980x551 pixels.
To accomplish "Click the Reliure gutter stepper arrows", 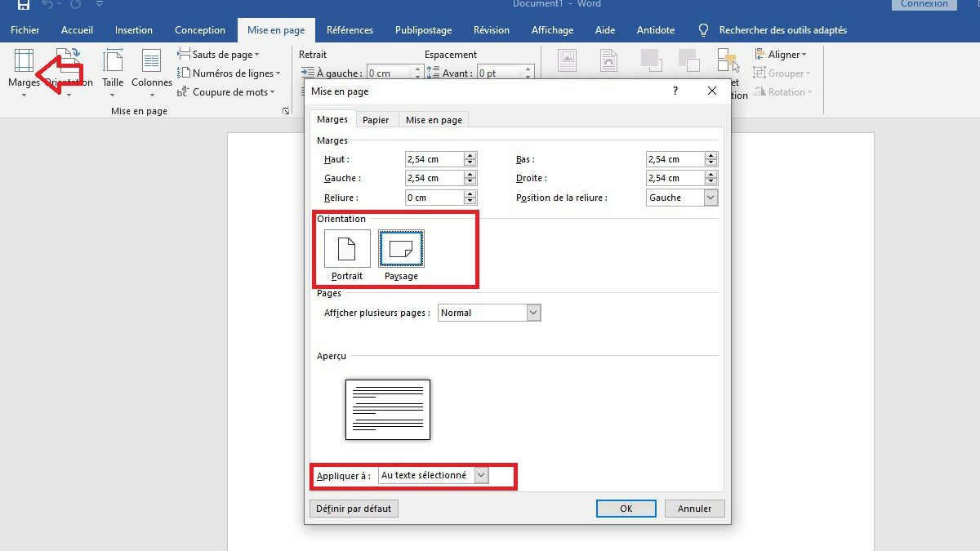I will [470, 198].
